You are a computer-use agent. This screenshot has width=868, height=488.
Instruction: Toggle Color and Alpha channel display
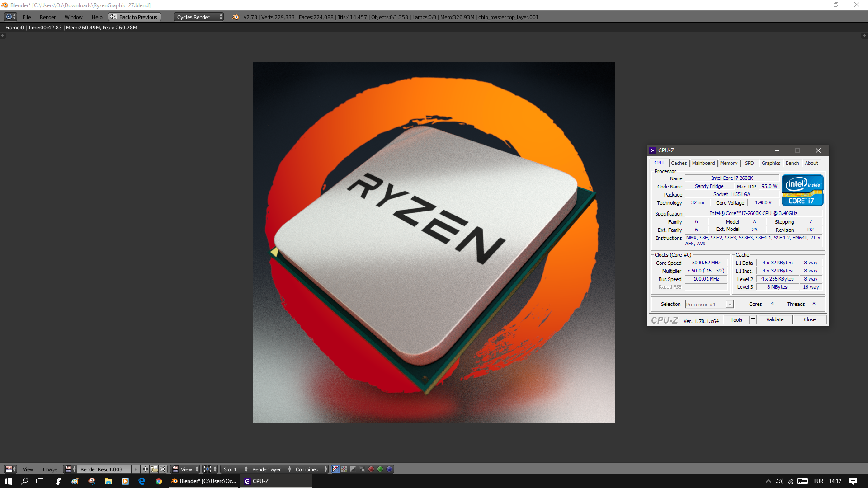(x=335, y=469)
